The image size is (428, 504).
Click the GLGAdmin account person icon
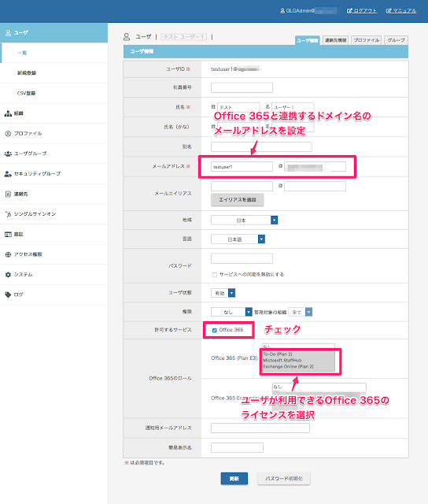coord(282,10)
